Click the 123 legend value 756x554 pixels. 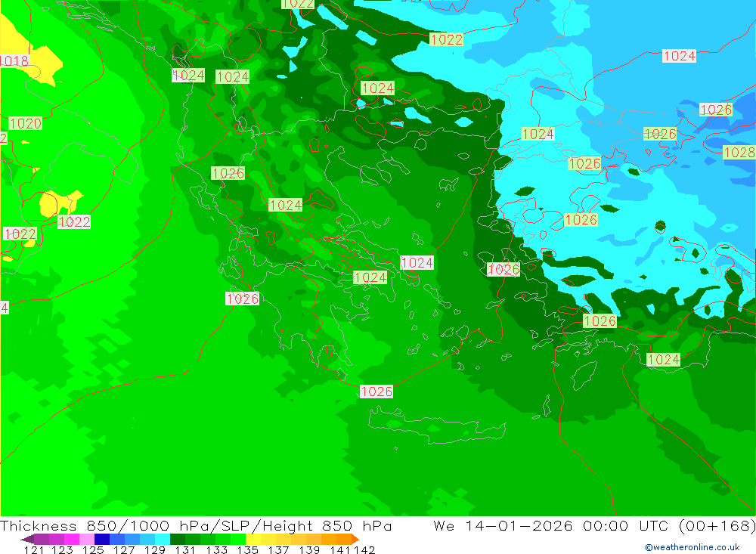62,549
